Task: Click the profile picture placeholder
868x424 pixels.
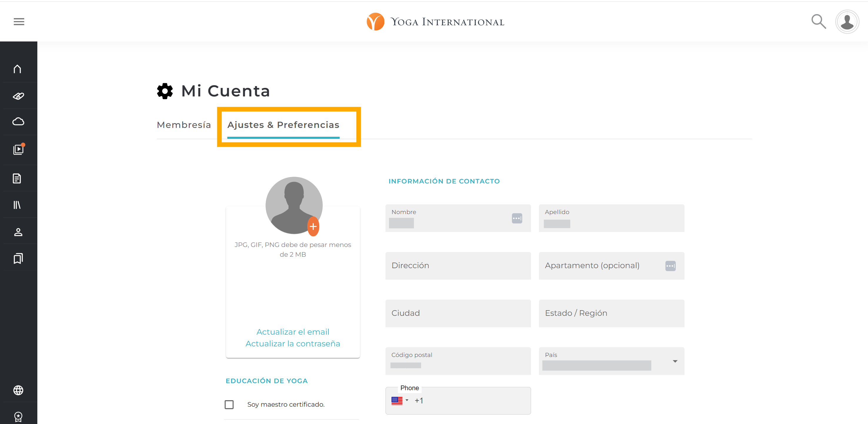Action: (294, 205)
